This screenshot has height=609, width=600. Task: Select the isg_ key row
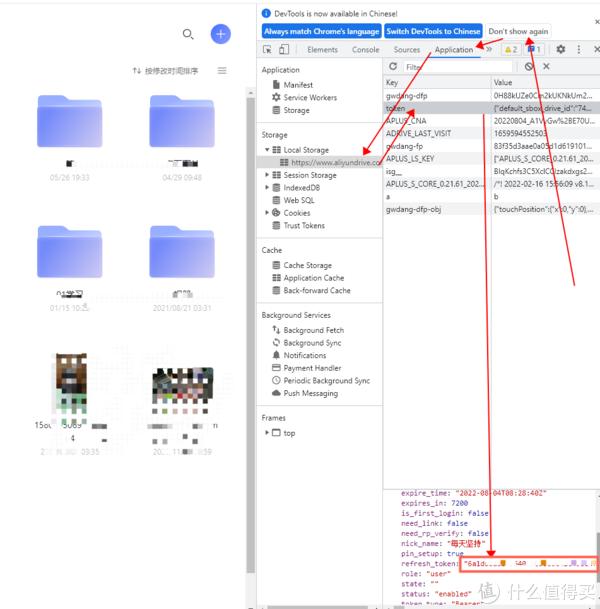(x=491, y=171)
